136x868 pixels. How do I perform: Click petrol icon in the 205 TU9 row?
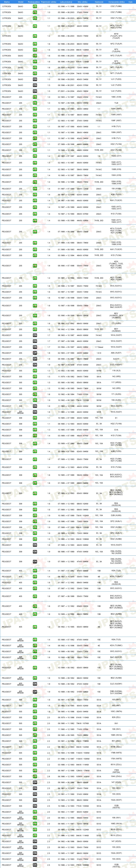(35, 103)
